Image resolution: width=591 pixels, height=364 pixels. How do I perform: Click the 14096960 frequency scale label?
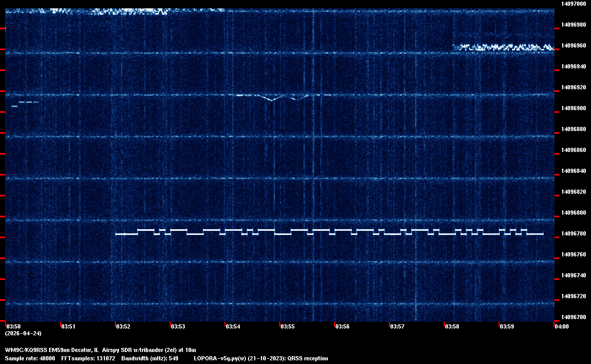tap(573, 46)
